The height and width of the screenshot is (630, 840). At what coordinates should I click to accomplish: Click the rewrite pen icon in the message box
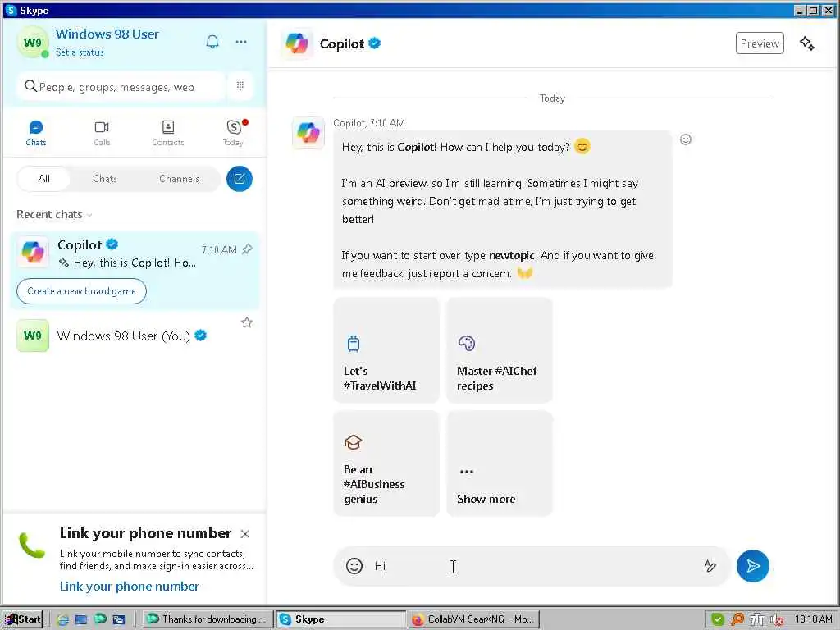click(x=710, y=566)
